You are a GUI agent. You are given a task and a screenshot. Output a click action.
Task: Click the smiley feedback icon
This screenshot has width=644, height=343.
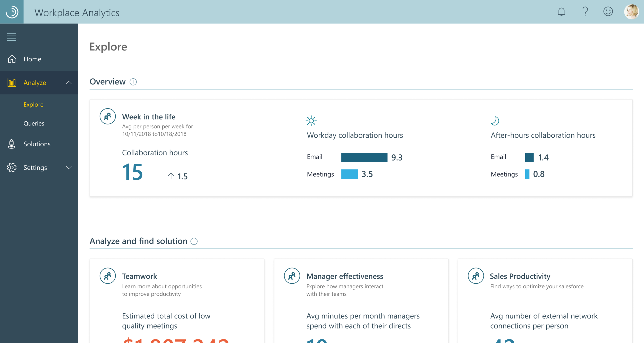pos(608,12)
